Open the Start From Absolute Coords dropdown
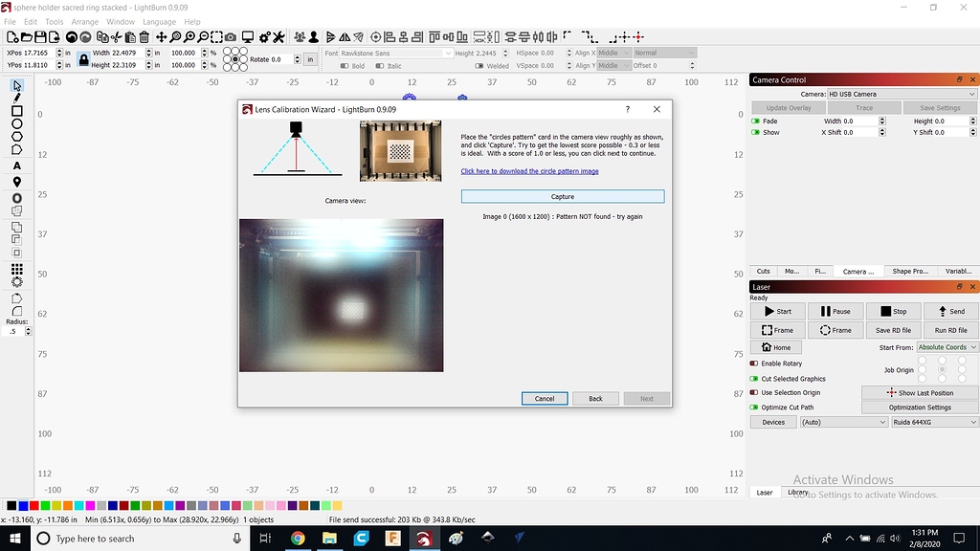The height and width of the screenshot is (551, 980). 947,346
